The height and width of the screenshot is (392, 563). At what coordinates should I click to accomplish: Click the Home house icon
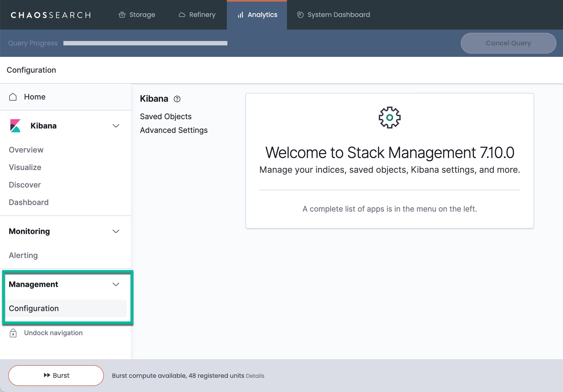pyautogui.click(x=13, y=97)
